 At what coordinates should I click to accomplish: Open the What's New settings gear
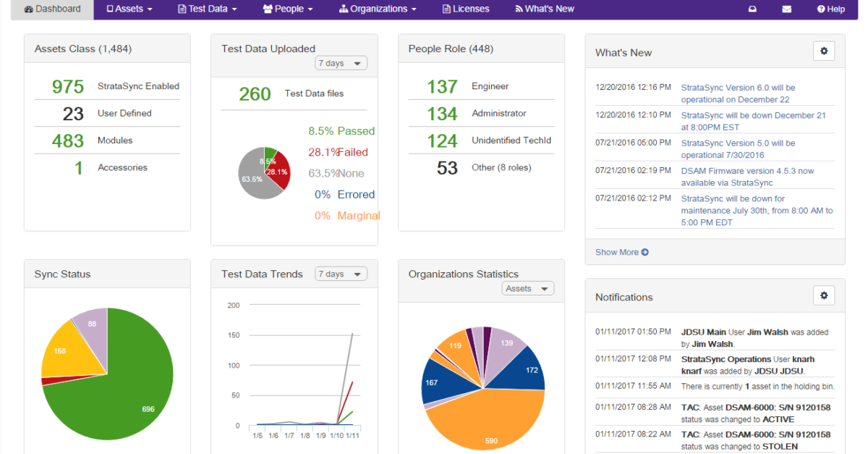pos(824,51)
